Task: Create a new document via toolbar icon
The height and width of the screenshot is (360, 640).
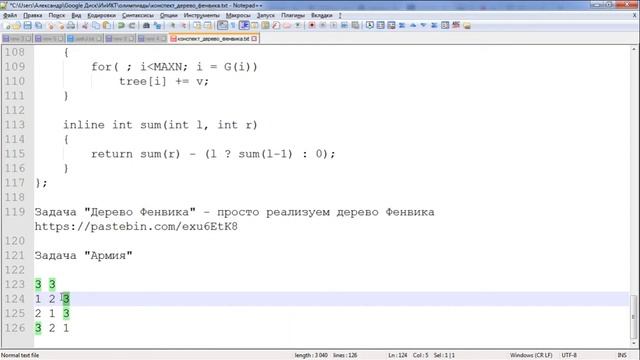Action: coord(7,25)
